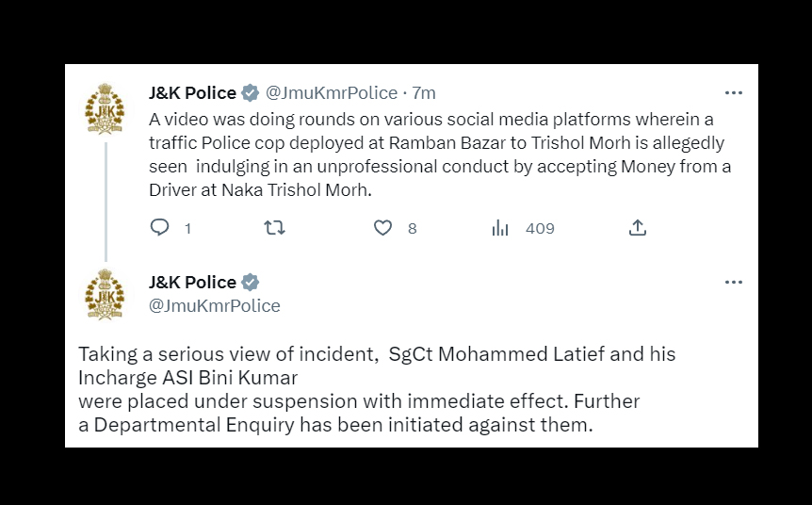Open view analytics bar chart icon
This screenshot has width=812, height=505.
(x=500, y=228)
